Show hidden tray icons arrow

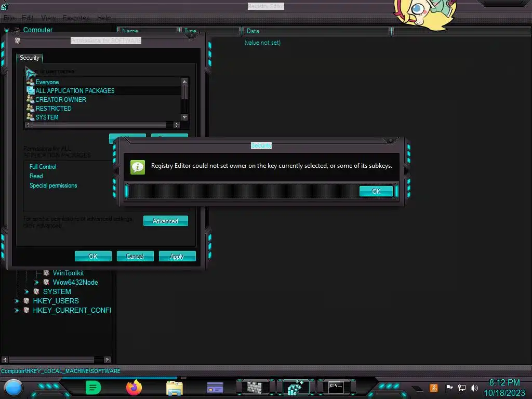click(417, 388)
